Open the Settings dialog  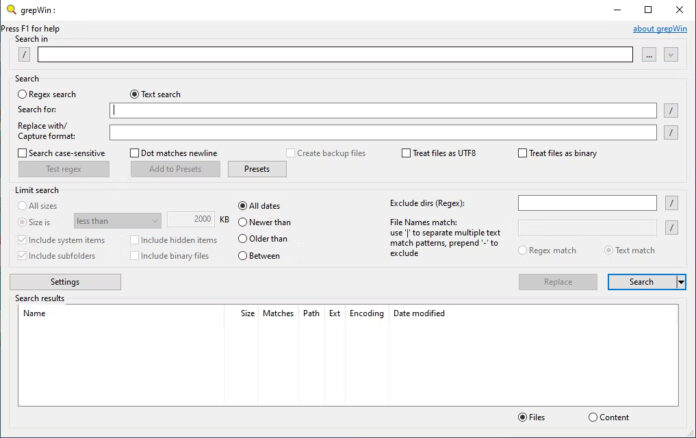coord(65,282)
